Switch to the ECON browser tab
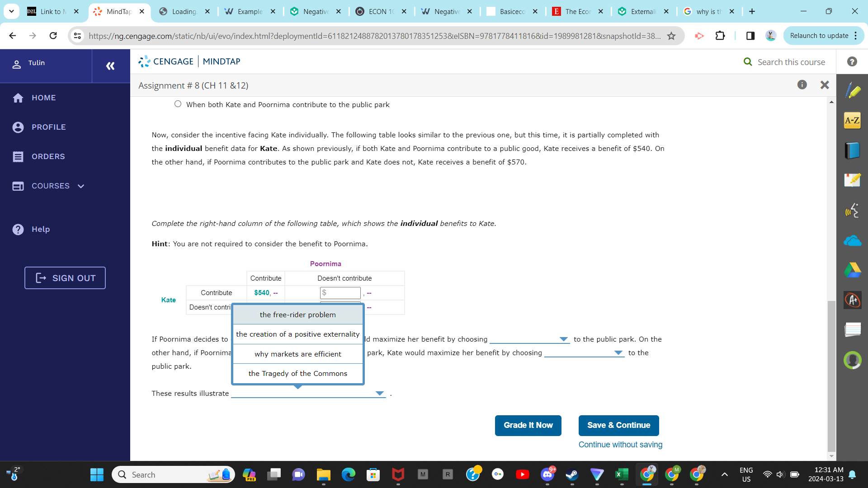Viewport: 868px width, 488px height. tap(381, 11)
